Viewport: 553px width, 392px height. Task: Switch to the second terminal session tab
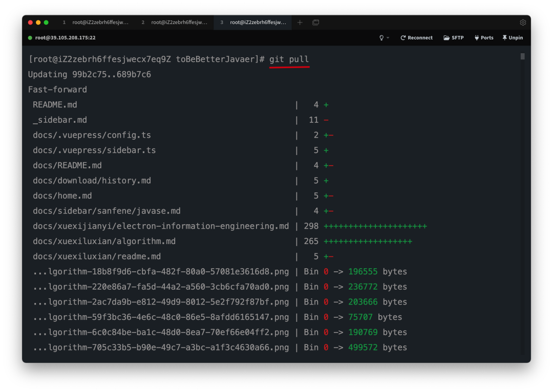[x=174, y=22]
